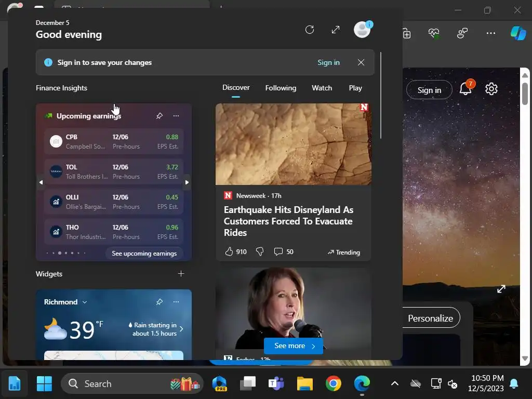Open the Windows Start menu
This screenshot has width=532, height=399.
point(45,384)
